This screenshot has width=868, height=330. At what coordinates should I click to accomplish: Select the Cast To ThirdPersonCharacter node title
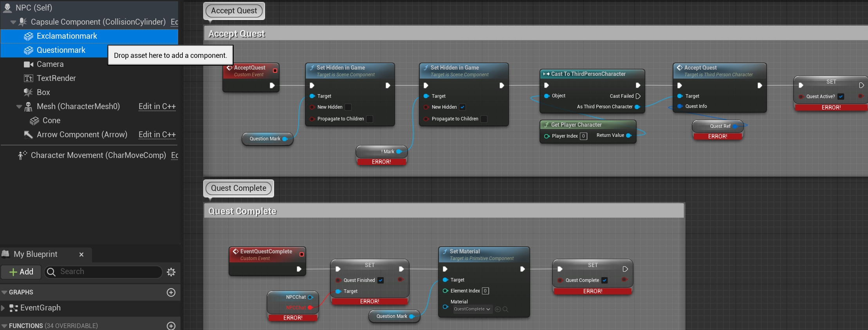pyautogui.click(x=588, y=74)
